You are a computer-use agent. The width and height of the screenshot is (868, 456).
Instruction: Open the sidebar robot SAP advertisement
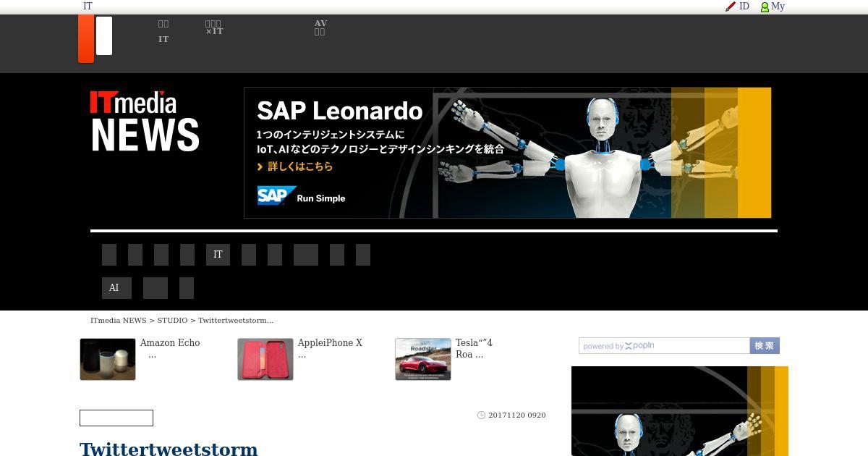(x=680, y=411)
